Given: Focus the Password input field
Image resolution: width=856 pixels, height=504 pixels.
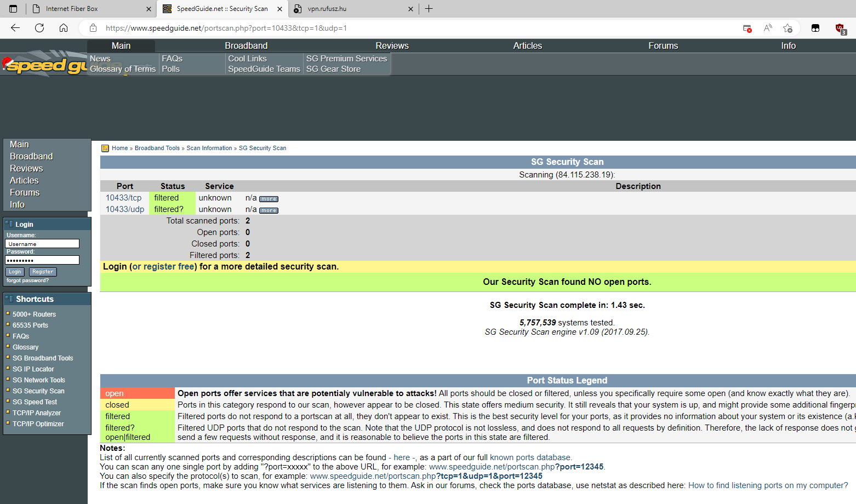Looking at the screenshot, I should click(x=42, y=260).
